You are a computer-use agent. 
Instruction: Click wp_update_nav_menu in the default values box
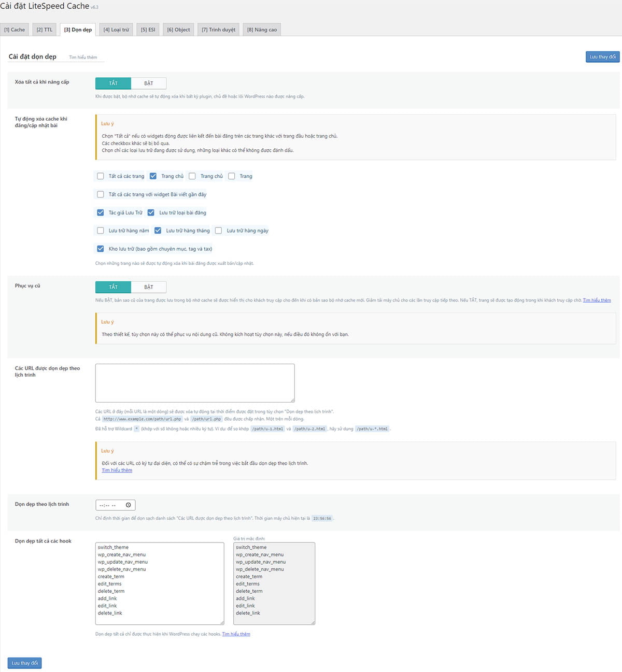[261, 562]
